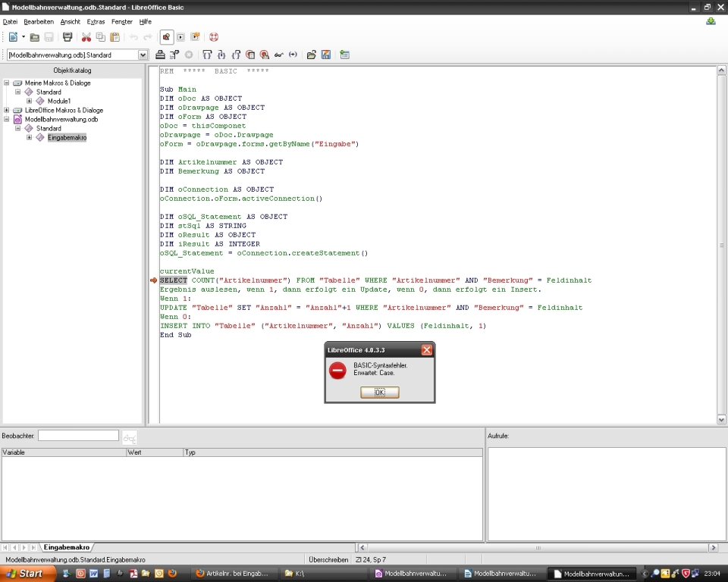Image resolution: width=728 pixels, height=582 pixels.
Task: Click the Open file icon
Action: (34, 37)
